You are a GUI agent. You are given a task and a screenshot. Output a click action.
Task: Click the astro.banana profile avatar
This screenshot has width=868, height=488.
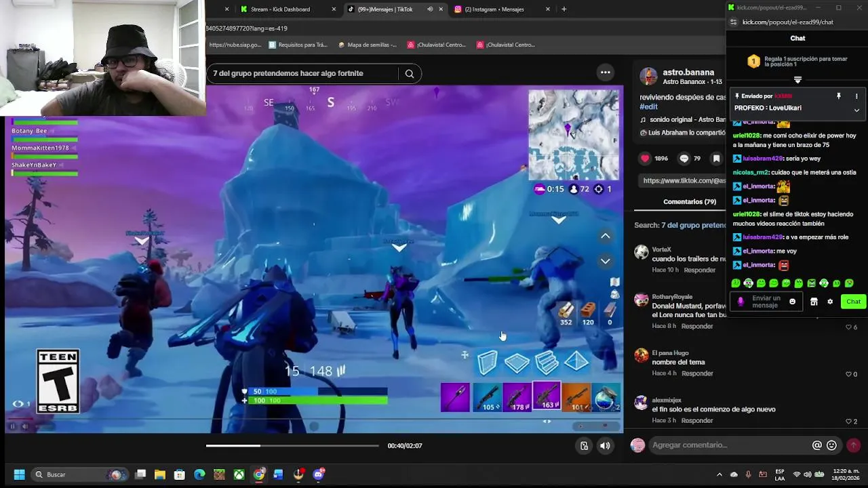pyautogui.click(x=648, y=76)
